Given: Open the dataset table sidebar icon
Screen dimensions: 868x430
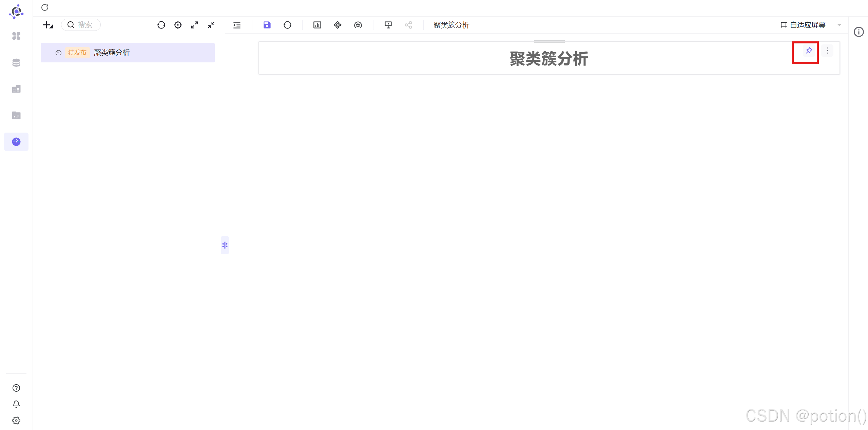Looking at the screenshot, I should [x=16, y=89].
